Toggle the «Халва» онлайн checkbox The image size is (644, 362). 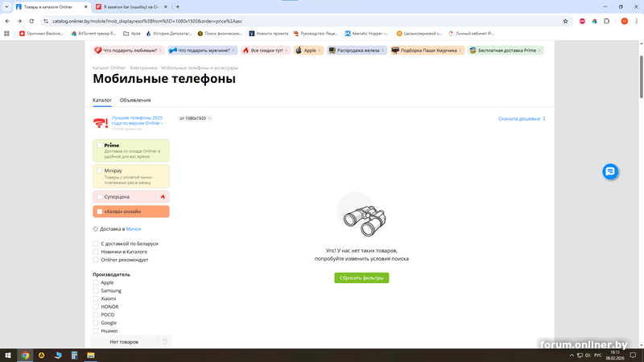point(99,212)
